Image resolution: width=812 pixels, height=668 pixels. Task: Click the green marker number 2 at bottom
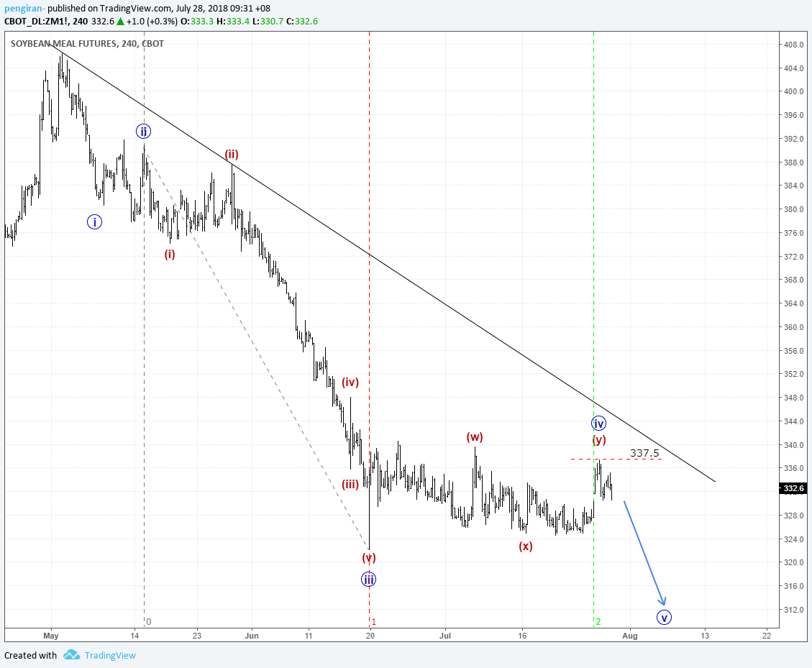pyautogui.click(x=598, y=622)
